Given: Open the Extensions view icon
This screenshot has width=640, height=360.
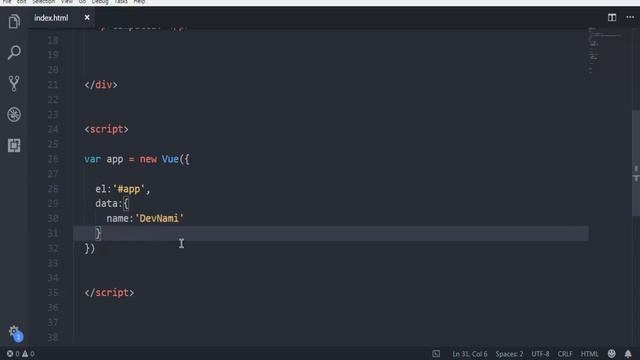Looking at the screenshot, I should [x=14, y=145].
